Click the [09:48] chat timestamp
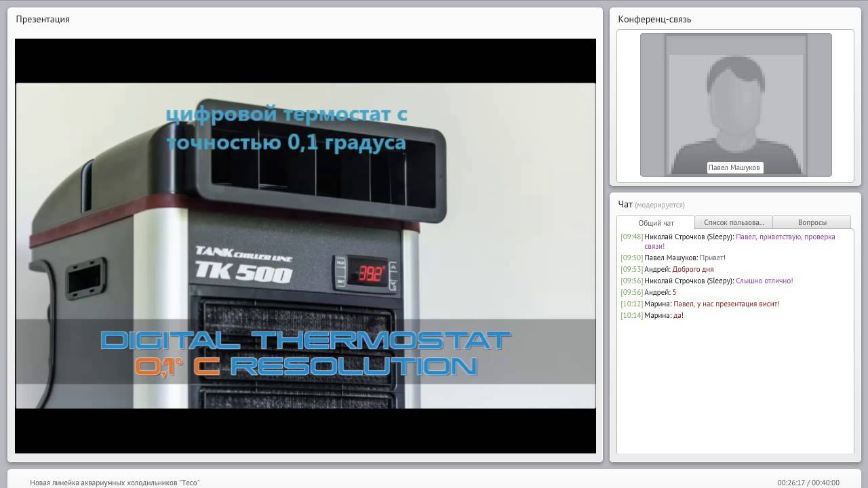 (x=631, y=237)
